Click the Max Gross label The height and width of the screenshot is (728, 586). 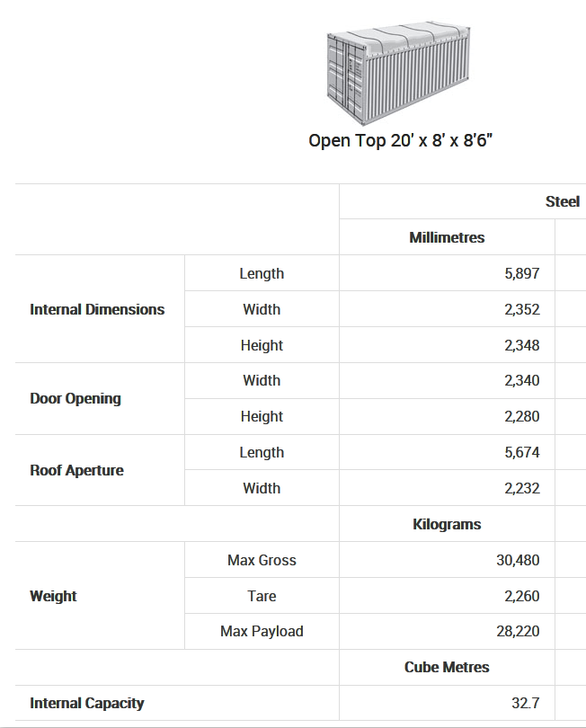tap(262, 560)
